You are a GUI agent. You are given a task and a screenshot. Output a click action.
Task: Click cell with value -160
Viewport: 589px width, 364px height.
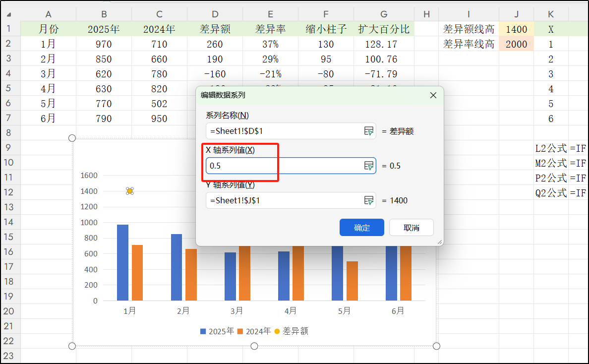click(215, 74)
